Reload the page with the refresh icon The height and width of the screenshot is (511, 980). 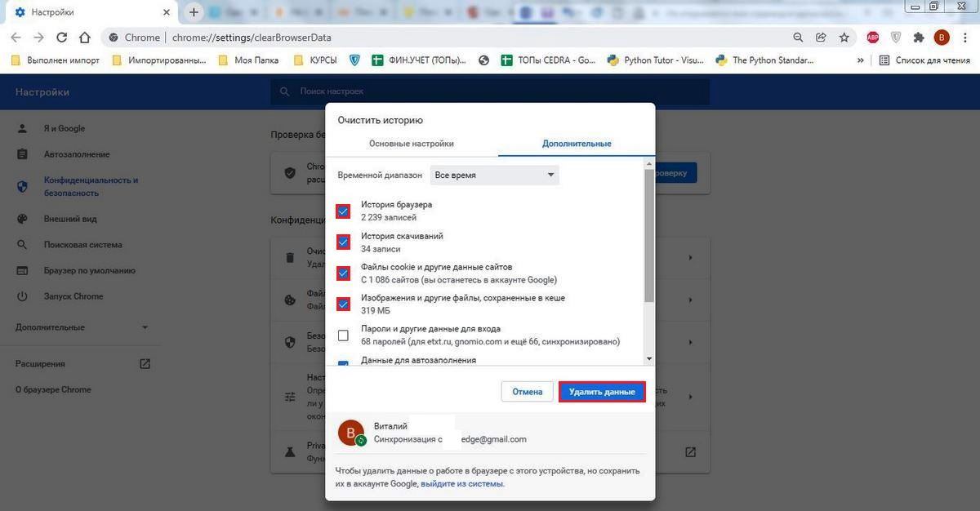point(61,38)
